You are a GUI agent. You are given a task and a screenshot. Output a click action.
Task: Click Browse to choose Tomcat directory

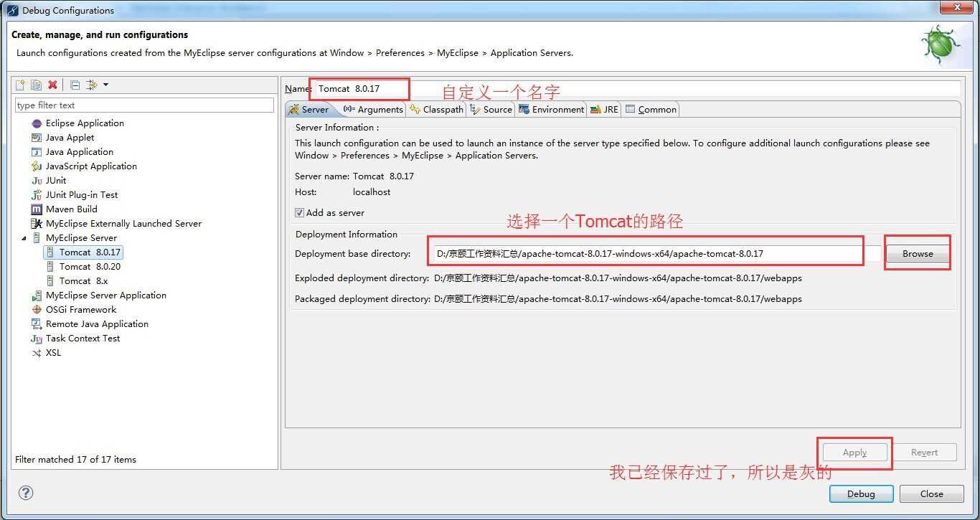(x=918, y=253)
